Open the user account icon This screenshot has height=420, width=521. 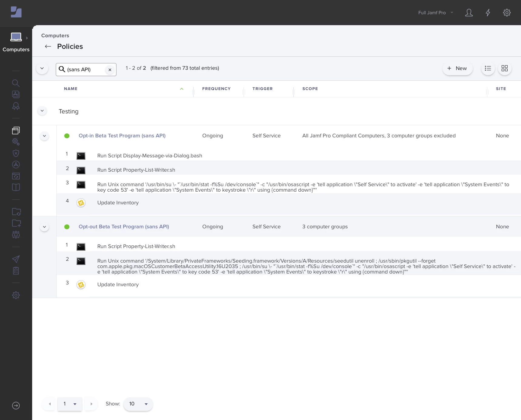pos(469,12)
